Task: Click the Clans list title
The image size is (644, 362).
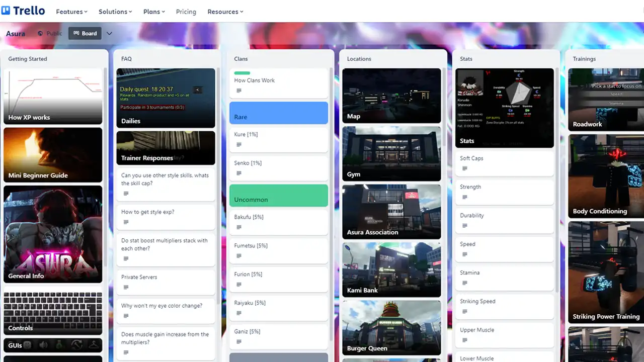Action: pyautogui.click(x=241, y=59)
